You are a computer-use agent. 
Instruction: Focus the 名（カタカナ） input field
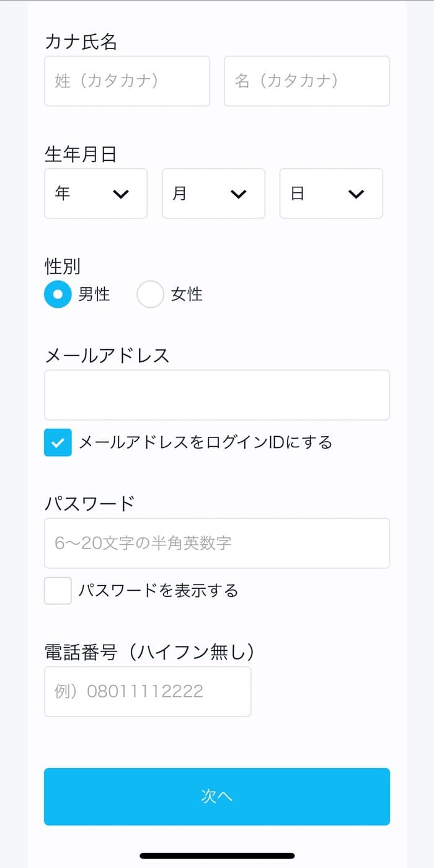306,81
